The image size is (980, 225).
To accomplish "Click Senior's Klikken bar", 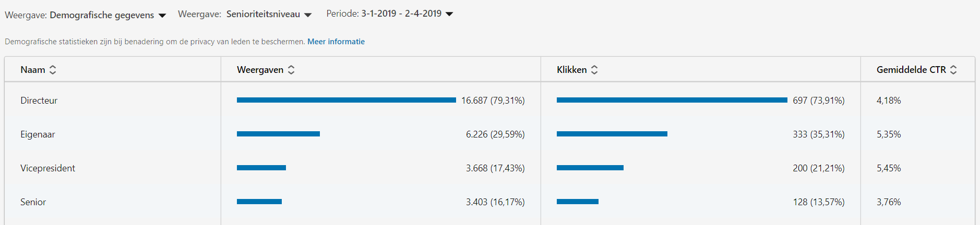I will 577,202.
